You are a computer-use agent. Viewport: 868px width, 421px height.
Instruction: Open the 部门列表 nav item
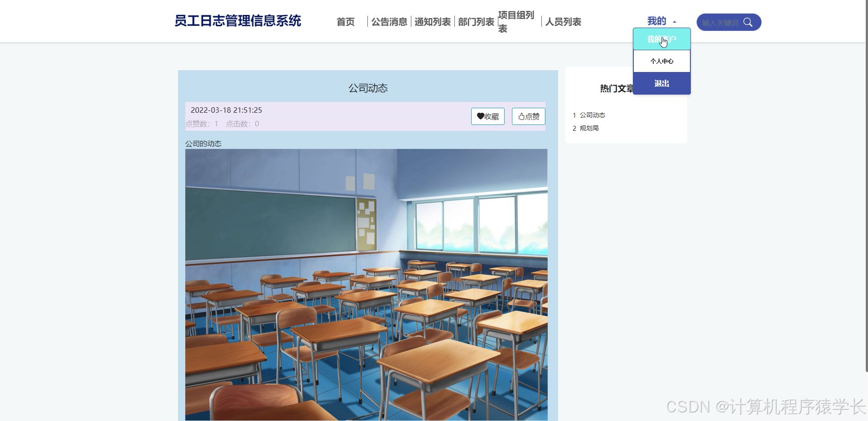[x=476, y=22]
